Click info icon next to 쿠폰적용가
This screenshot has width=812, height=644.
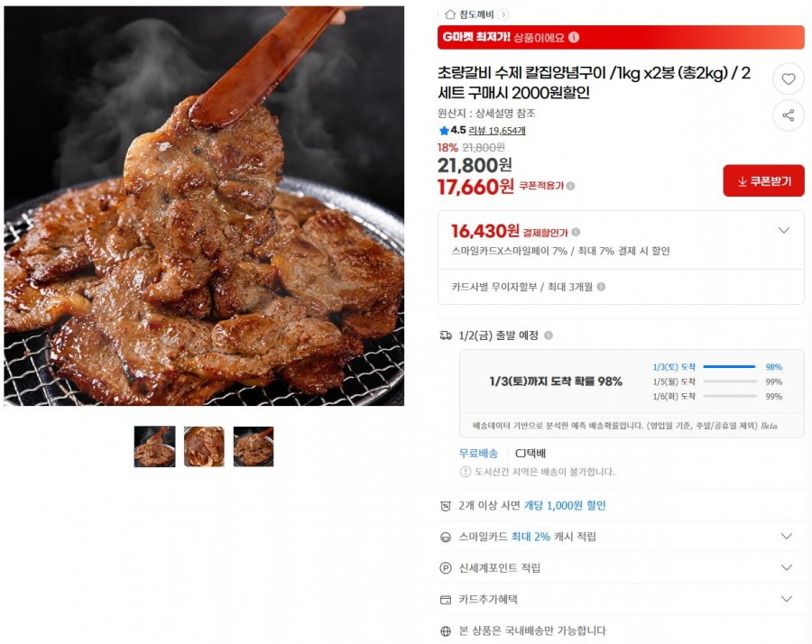[570, 186]
